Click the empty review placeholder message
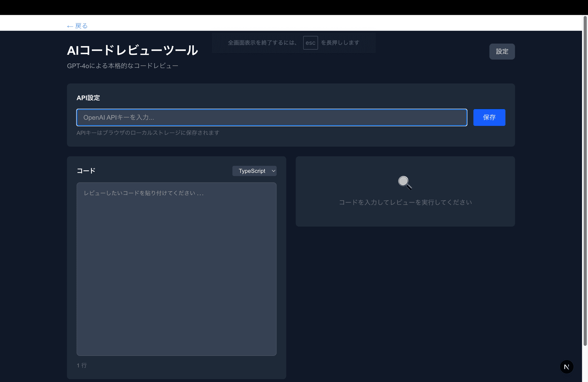Image resolution: width=588 pixels, height=382 pixels. [405, 202]
